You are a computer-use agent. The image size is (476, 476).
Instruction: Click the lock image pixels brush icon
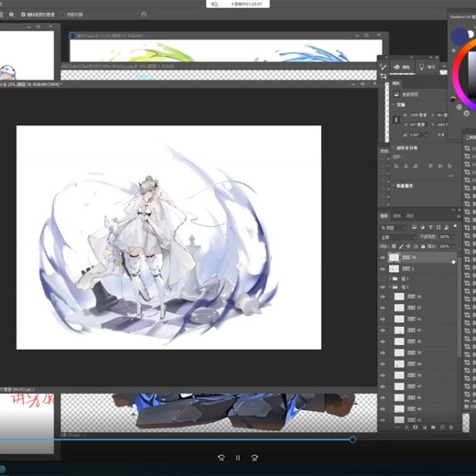tap(401, 246)
